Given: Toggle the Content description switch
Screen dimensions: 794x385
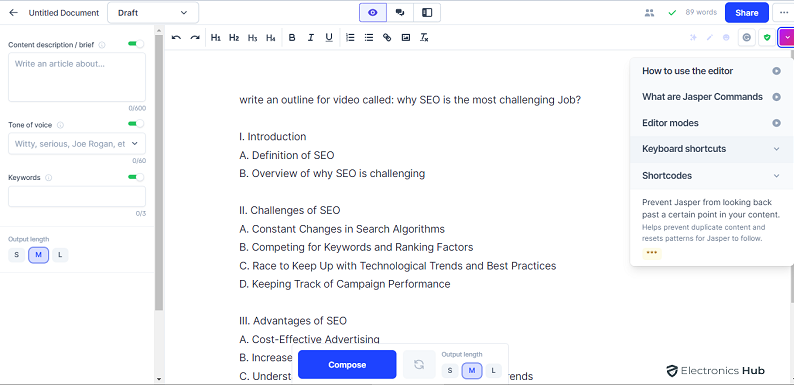Looking at the screenshot, I should (x=136, y=44).
